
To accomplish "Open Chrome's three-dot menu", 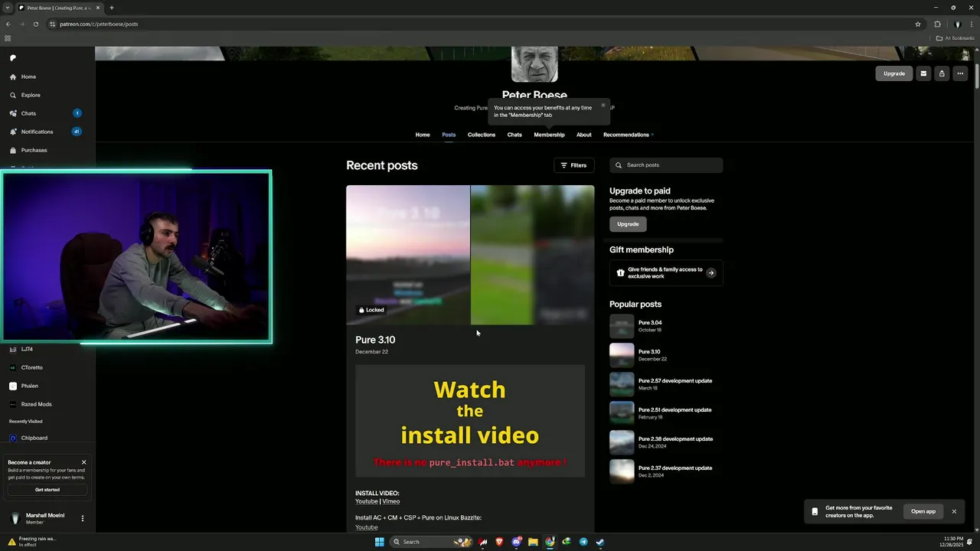I will pyautogui.click(x=971, y=24).
